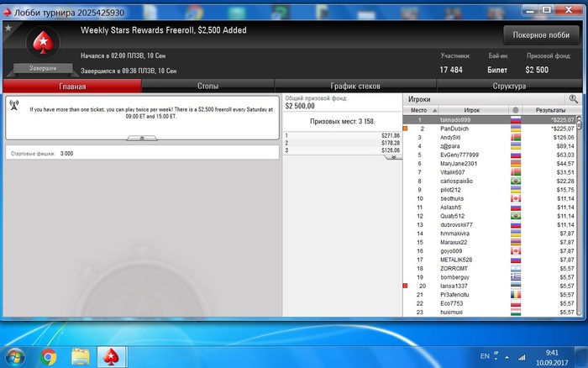588x368 pixels.
Task: Launch Google Chrome from the taskbar
Action: [x=49, y=357]
